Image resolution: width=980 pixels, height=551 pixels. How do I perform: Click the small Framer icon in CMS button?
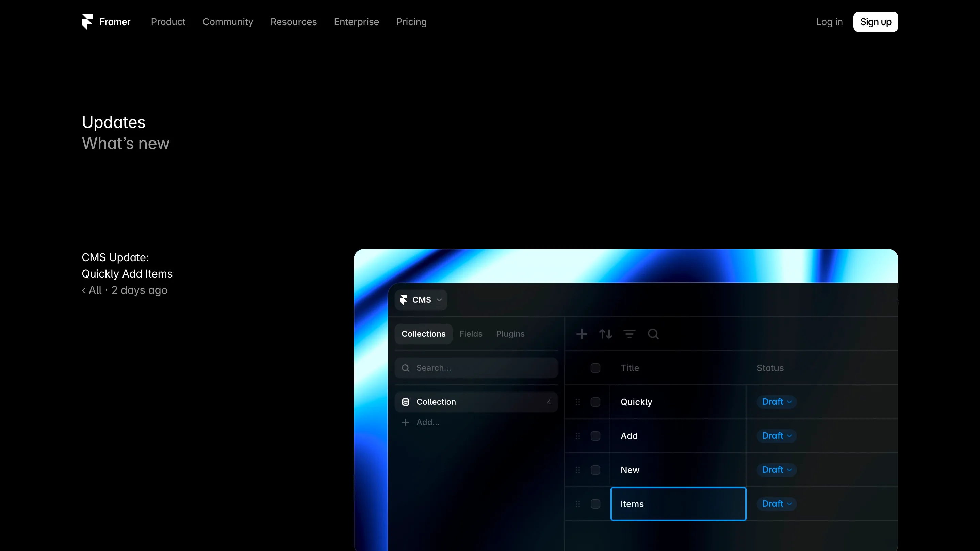tap(404, 300)
